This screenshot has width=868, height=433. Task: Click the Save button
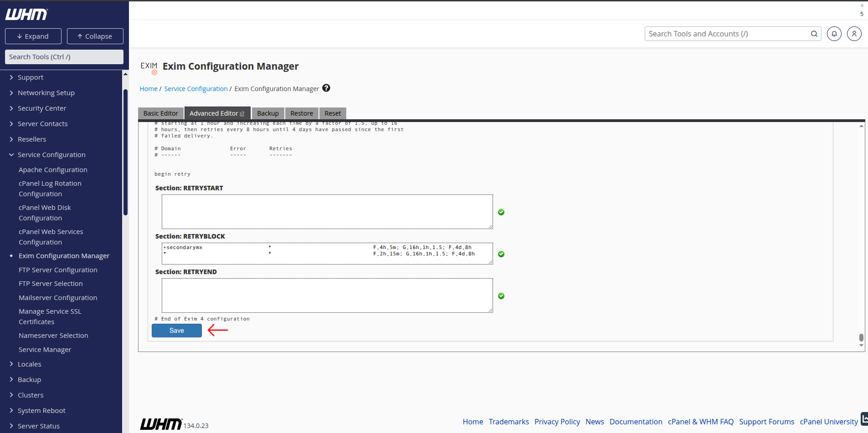177,331
